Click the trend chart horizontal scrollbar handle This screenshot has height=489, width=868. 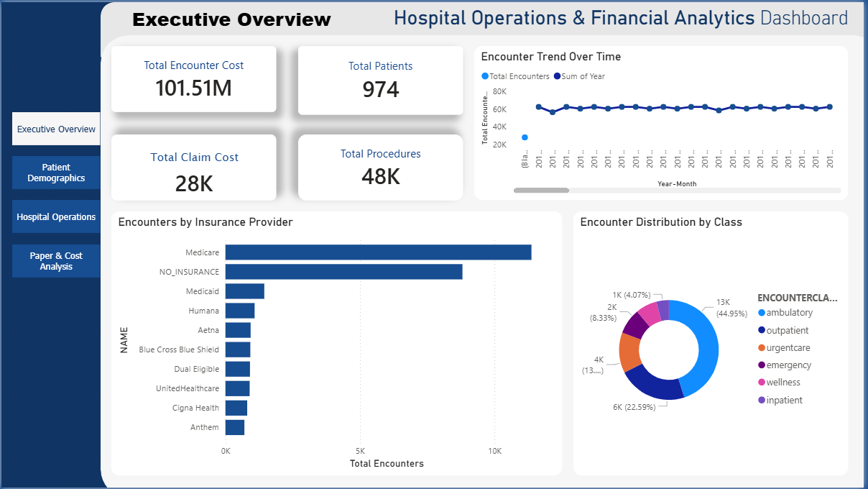click(x=541, y=191)
